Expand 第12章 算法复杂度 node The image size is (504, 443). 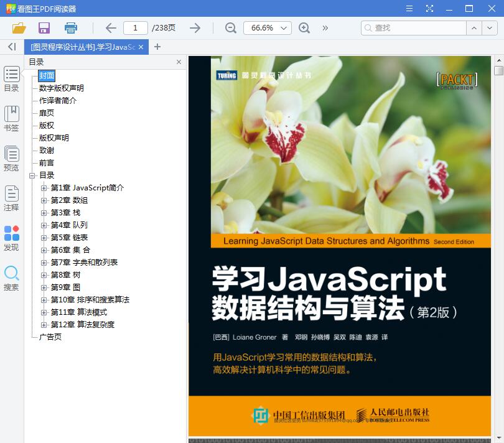[x=44, y=325]
